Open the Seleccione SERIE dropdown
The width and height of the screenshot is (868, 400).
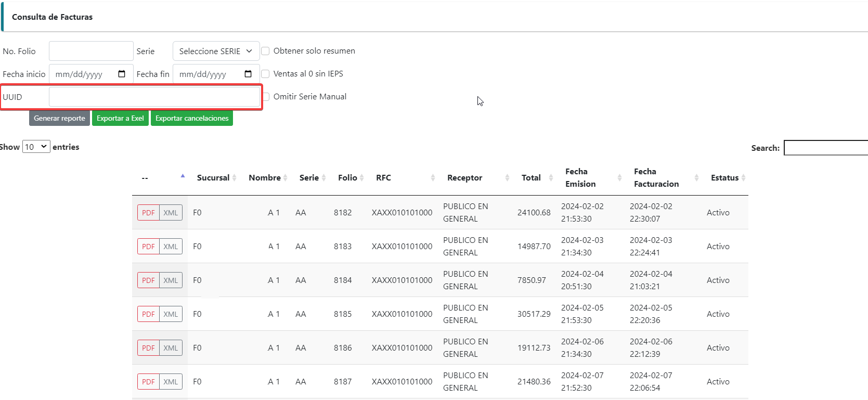(216, 51)
